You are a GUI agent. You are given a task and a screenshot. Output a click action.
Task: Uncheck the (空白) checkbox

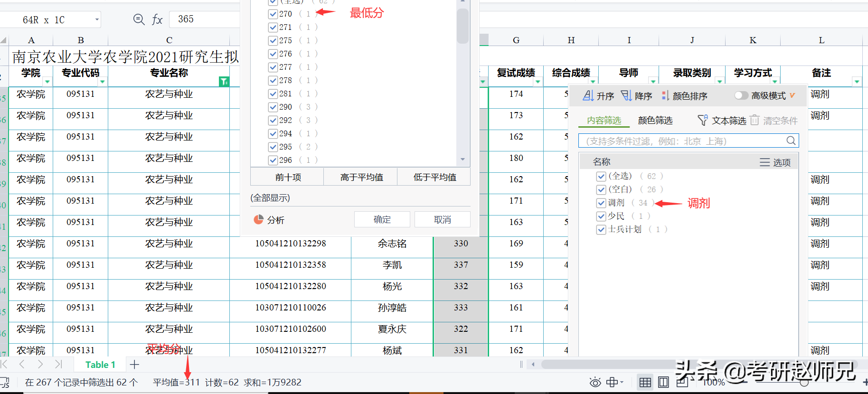click(601, 189)
